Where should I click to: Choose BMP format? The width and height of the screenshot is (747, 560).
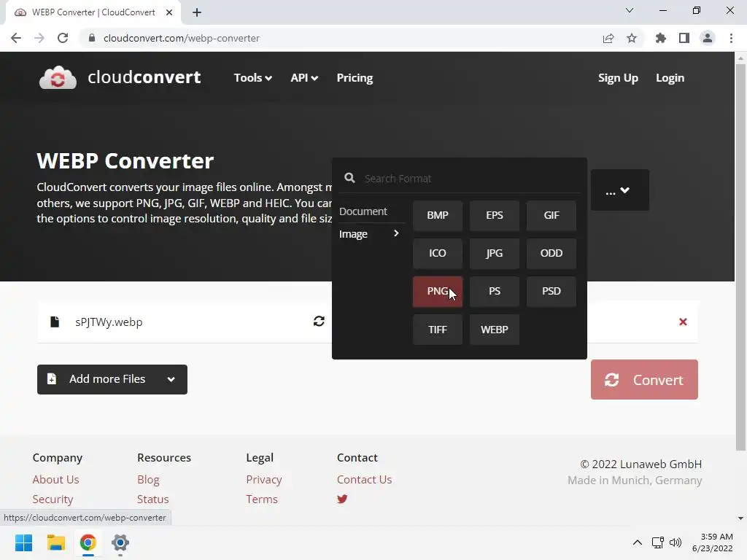[438, 215]
